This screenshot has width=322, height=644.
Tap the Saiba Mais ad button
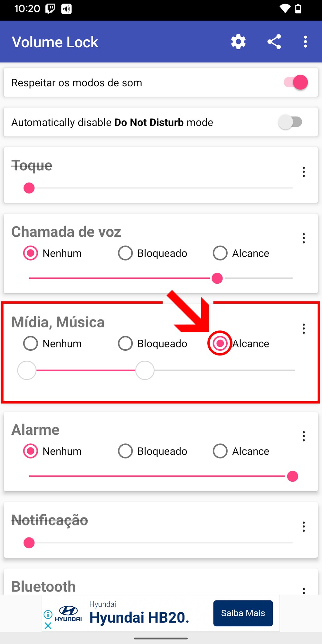(x=243, y=613)
